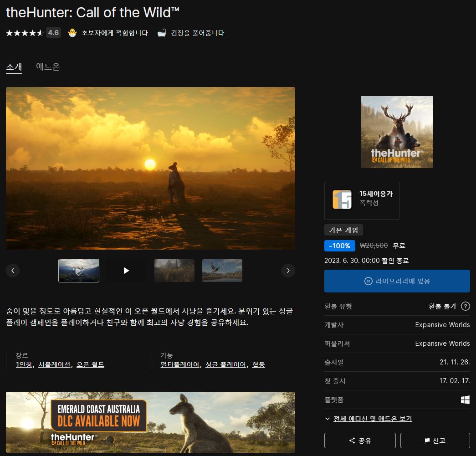Switch to the 애드온 tab

[48, 67]
